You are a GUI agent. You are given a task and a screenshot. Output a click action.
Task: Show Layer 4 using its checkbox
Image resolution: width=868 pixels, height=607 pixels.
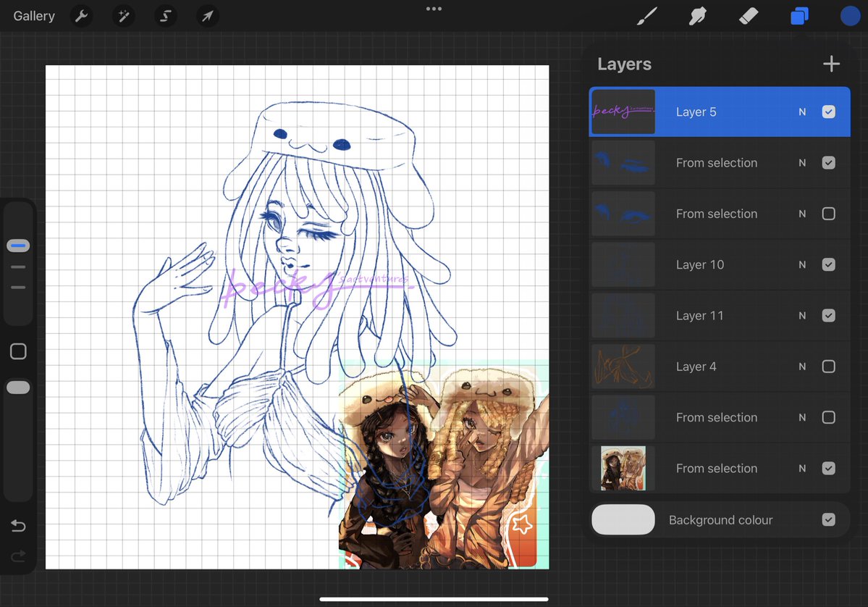tap(829, 367)
